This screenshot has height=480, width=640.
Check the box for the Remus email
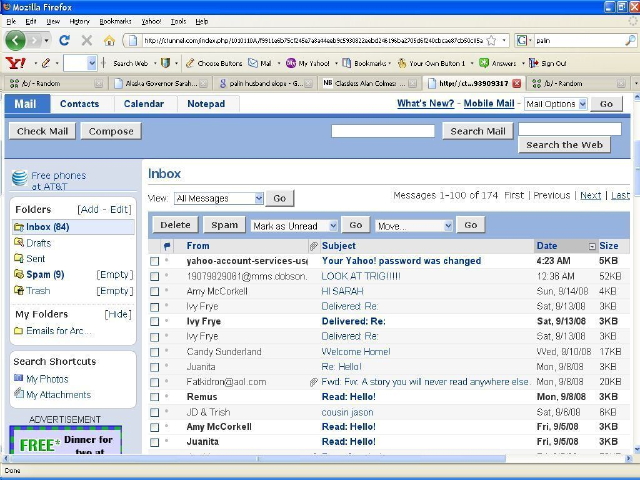click(154, 397)
